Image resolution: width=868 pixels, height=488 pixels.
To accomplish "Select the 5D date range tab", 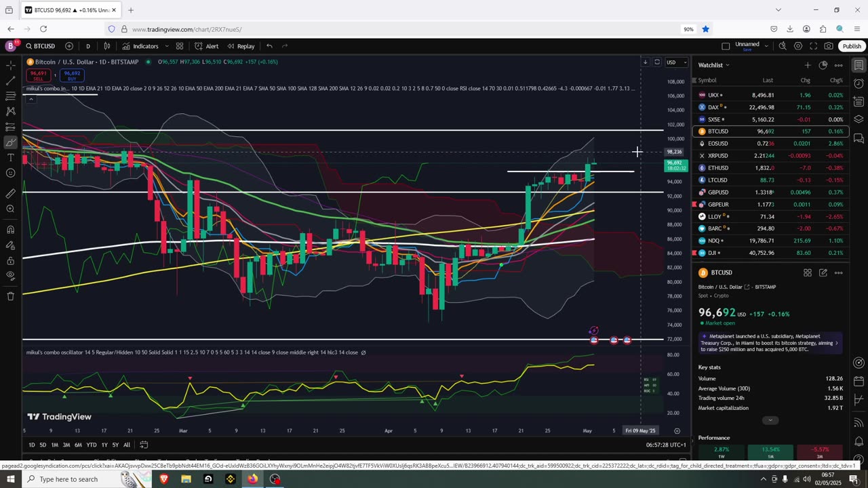I will pyautogui.click(x=43, y=445).
